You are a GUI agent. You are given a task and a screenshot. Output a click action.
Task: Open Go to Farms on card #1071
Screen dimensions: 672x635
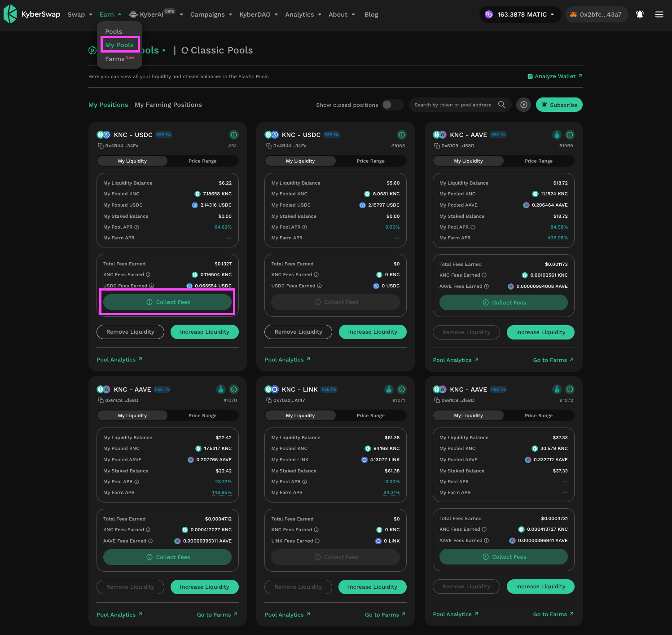(385, 615)
